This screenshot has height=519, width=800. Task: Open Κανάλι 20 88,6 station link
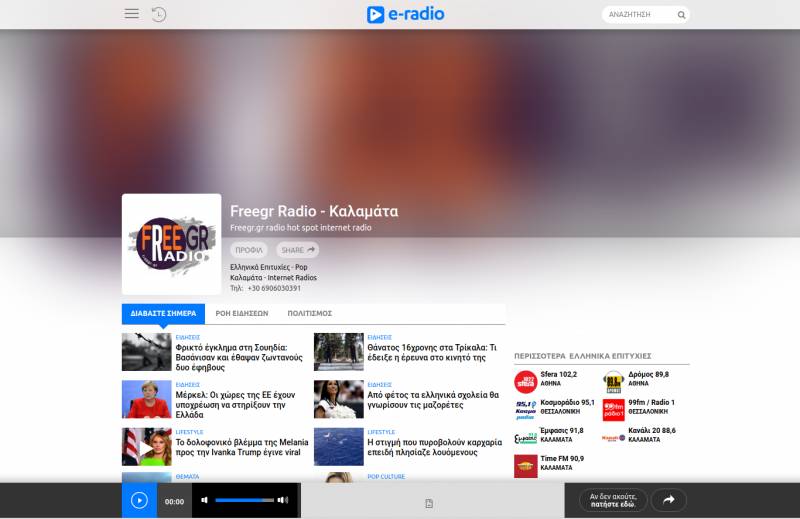[x=652, y=431]
